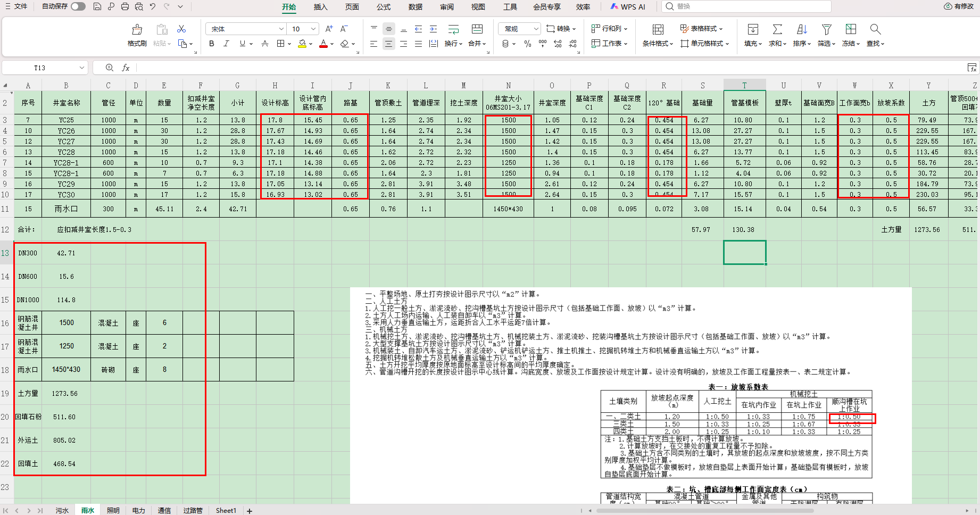Open the font name dropdown showing 宋体
The width and height of the screenshot is (980, 515).
coord(281,29)
